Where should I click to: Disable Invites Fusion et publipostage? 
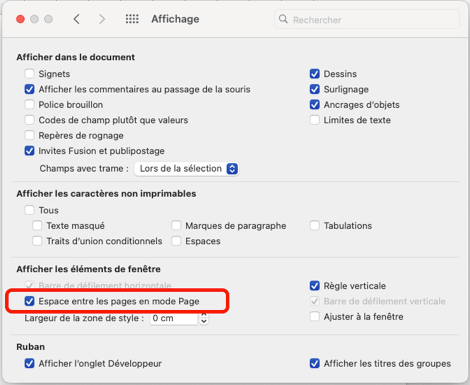tap(29, 151)
